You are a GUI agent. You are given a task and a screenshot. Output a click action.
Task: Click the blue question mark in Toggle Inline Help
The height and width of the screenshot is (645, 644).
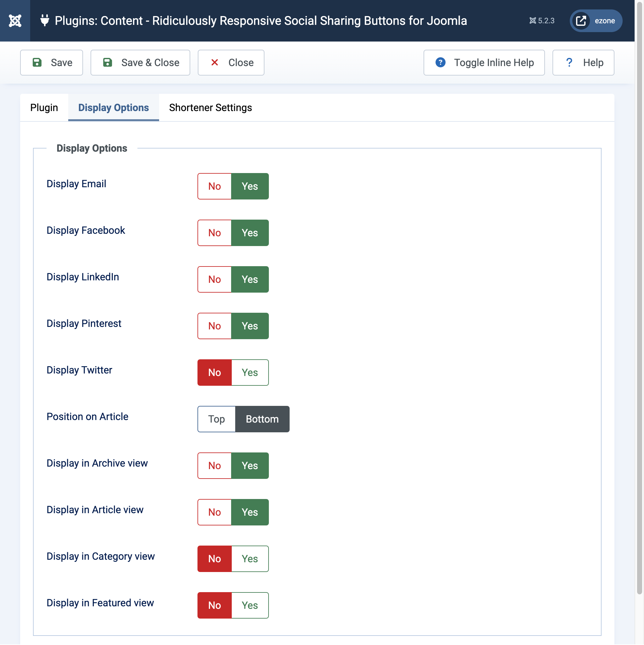point(441,62)
